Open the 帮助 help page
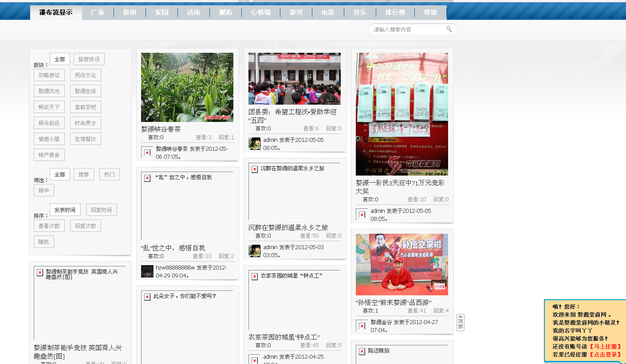This screenshot has height=364, width=626. [430, 12]
